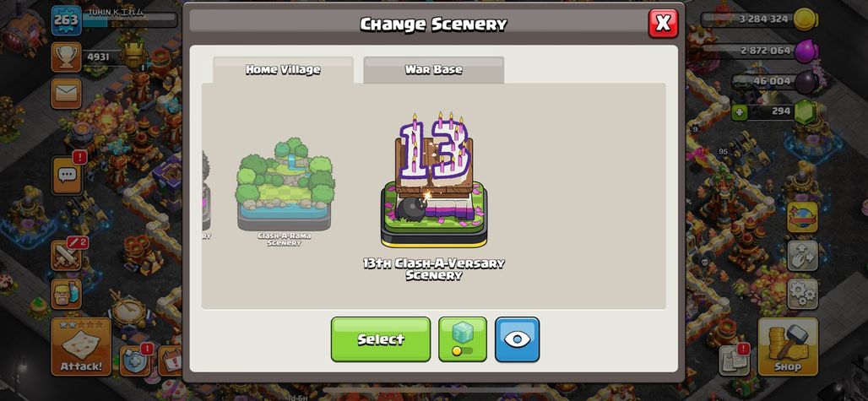
Task: Open the settings gears icon
Action: [802, 294]
